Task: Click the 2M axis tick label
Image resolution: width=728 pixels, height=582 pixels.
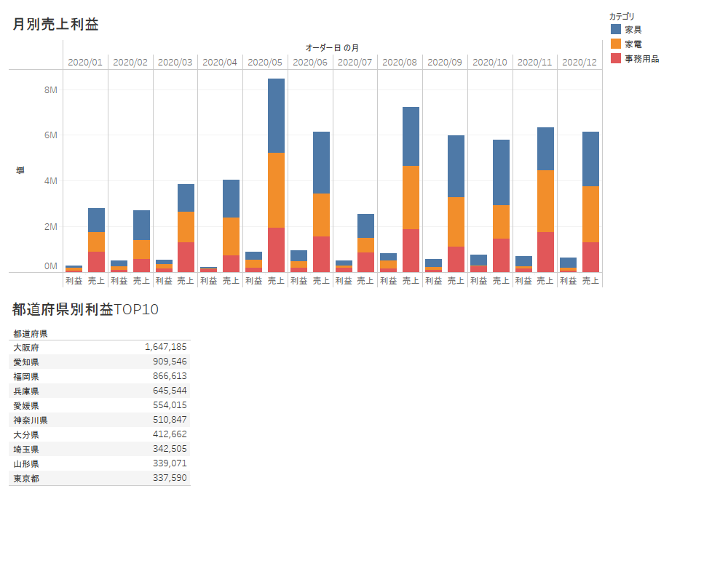Action: coord(51,226)
